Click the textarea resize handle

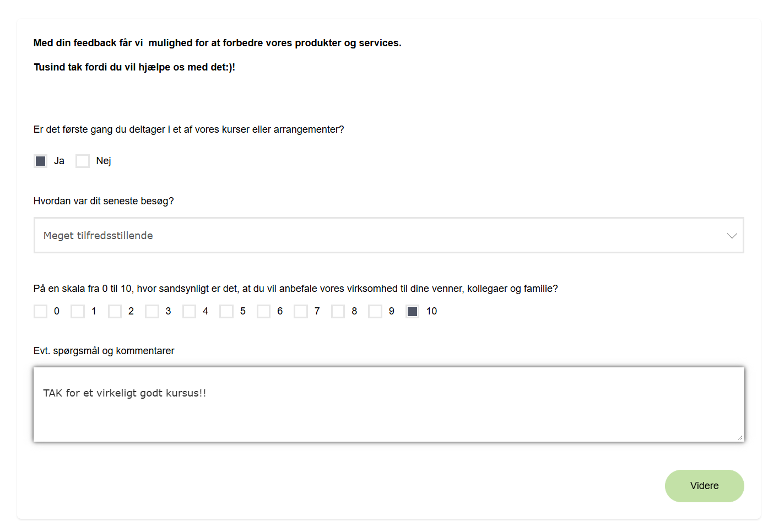741,438
